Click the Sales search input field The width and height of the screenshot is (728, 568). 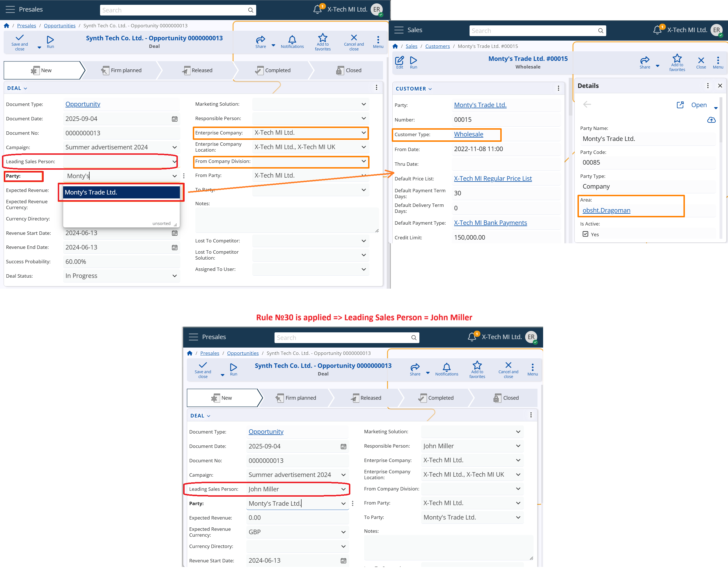pyautogui.click(x=533, y=31)
